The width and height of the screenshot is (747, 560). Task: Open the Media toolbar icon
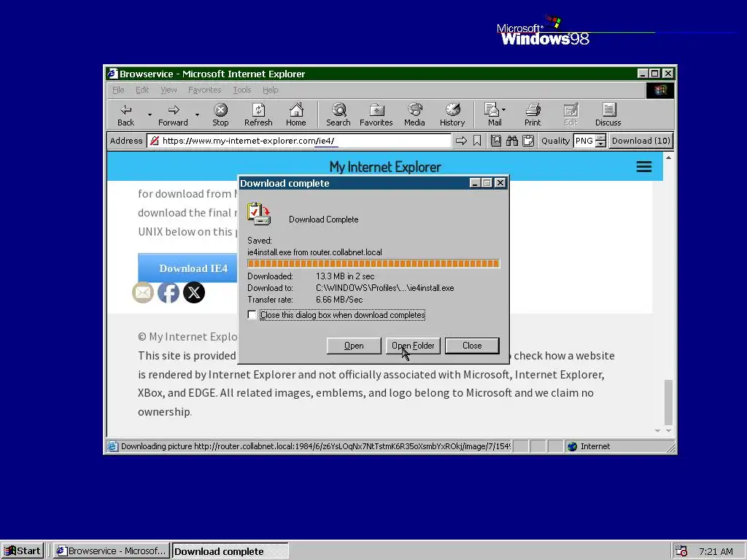414,114
